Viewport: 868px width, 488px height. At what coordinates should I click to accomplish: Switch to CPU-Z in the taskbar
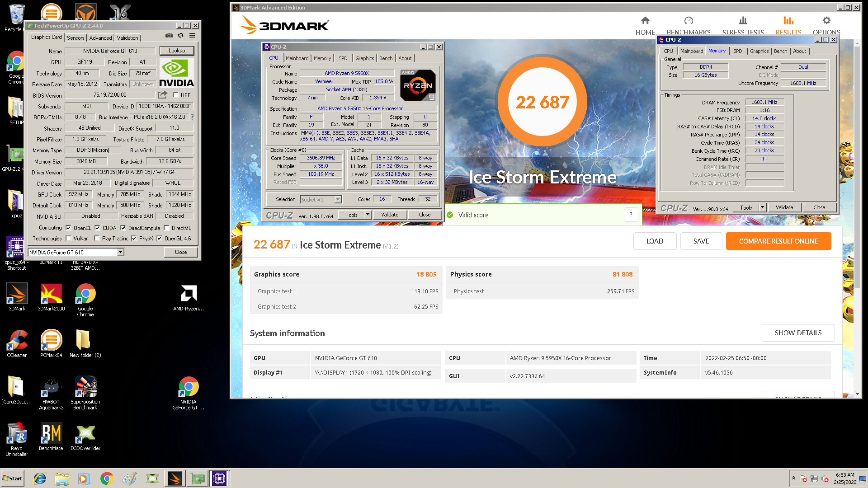click(x=219, y=479)
